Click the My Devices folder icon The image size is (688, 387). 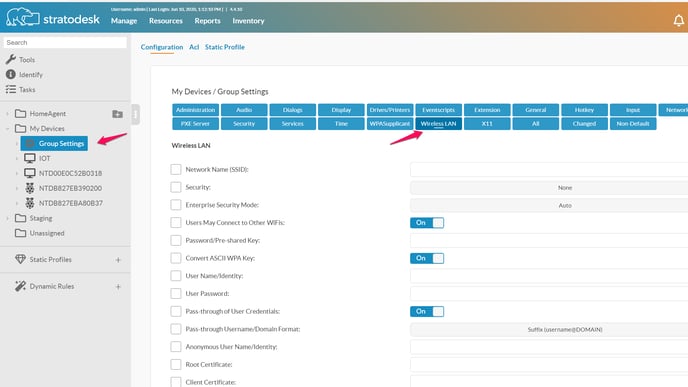pyautogui.click(x=20, y=128)
